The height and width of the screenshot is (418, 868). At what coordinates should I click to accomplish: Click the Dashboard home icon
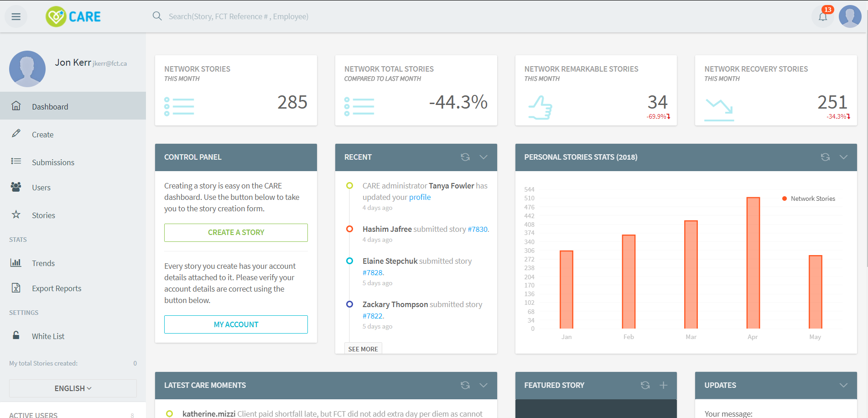[16, 106]
